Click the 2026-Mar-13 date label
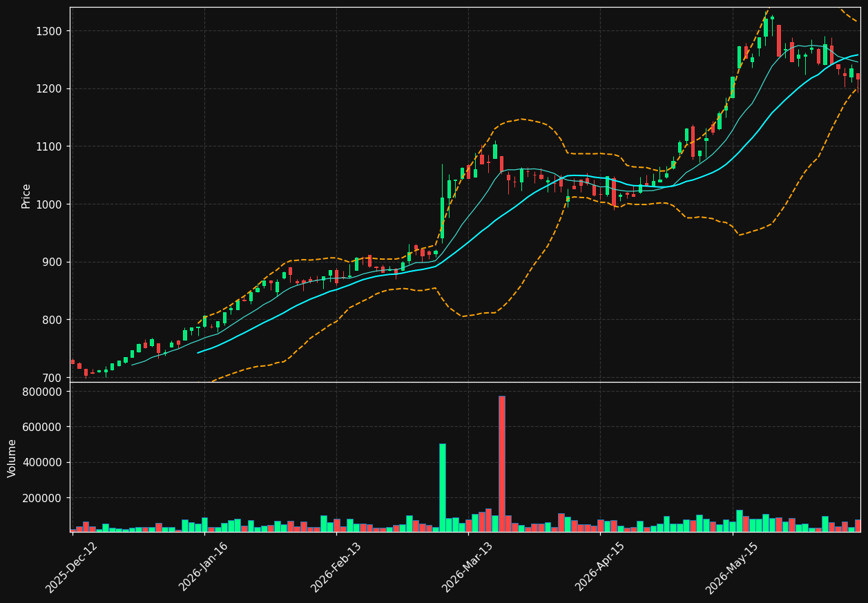The width and height of the screenshot is (868, 603). pos(467,567)
